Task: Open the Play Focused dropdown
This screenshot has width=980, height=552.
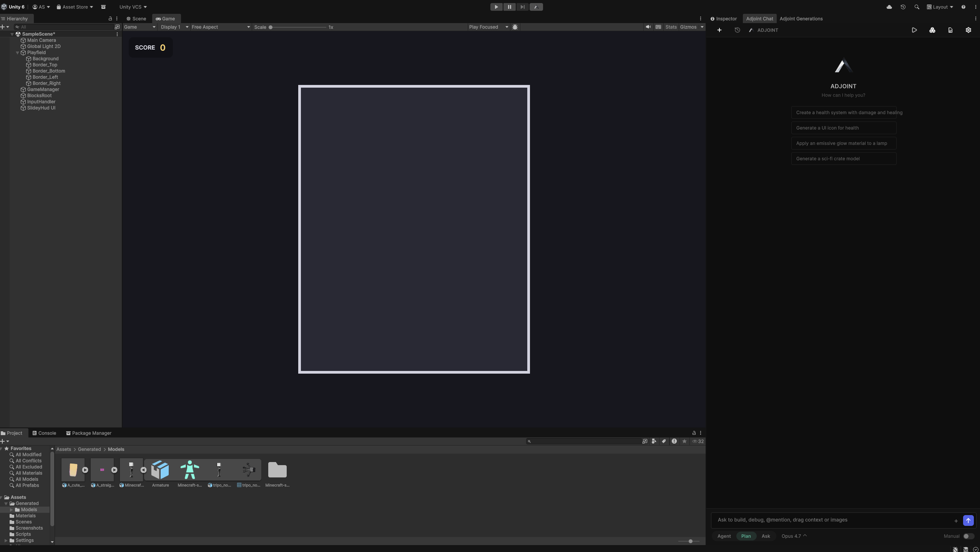Action: pyautogui.click(x=488, y=27)
